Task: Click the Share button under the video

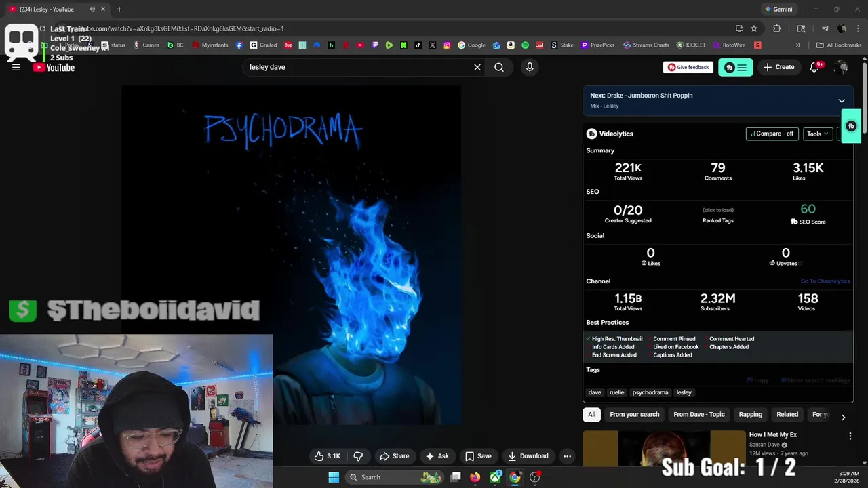Action: coord(394,456)
